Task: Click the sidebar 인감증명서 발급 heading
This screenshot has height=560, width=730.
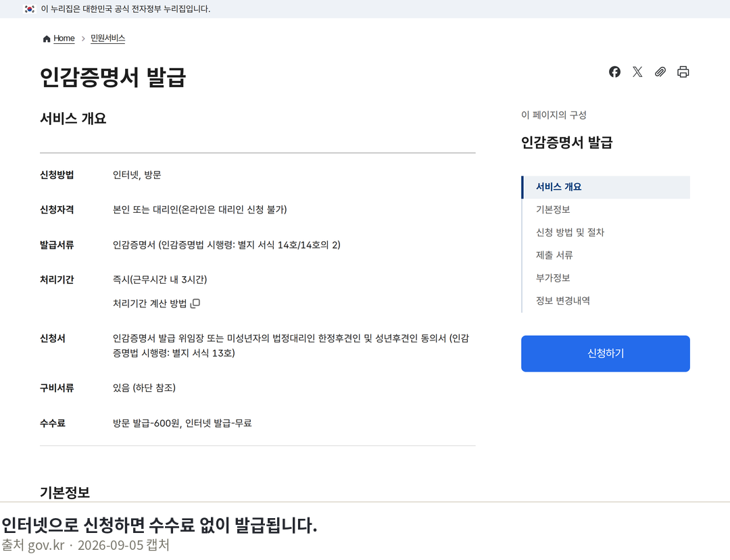Action: [x=566, y=143]
